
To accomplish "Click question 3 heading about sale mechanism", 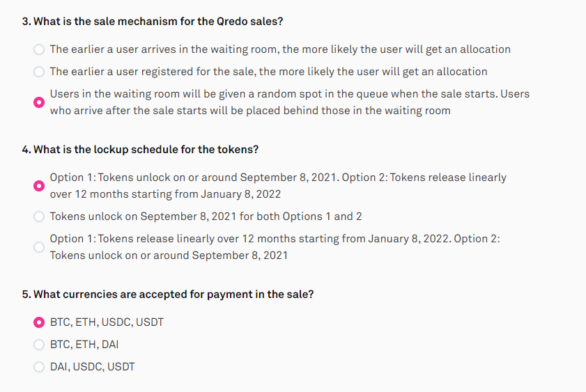I will pyautogui.click(x=153, y=21).
